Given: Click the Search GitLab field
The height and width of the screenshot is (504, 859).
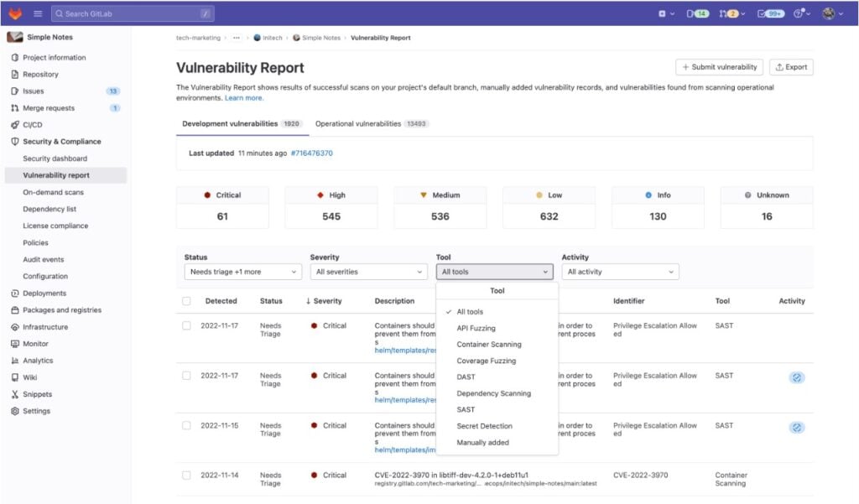Looking at the screenshot, I should [x=133, y=13].
